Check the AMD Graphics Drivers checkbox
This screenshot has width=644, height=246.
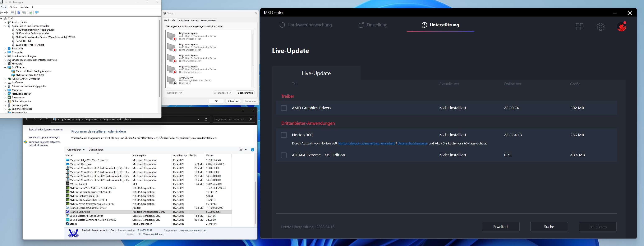click(284, 108)
